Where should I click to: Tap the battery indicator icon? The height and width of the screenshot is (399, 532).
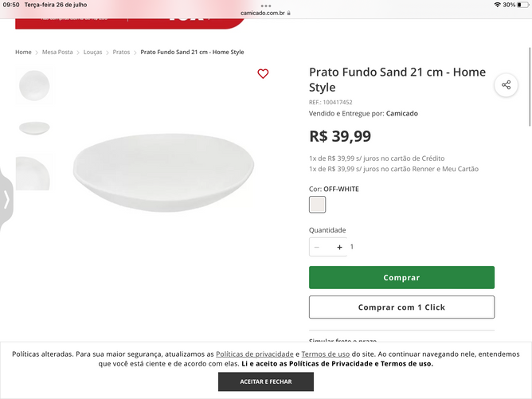click(522, 5)
